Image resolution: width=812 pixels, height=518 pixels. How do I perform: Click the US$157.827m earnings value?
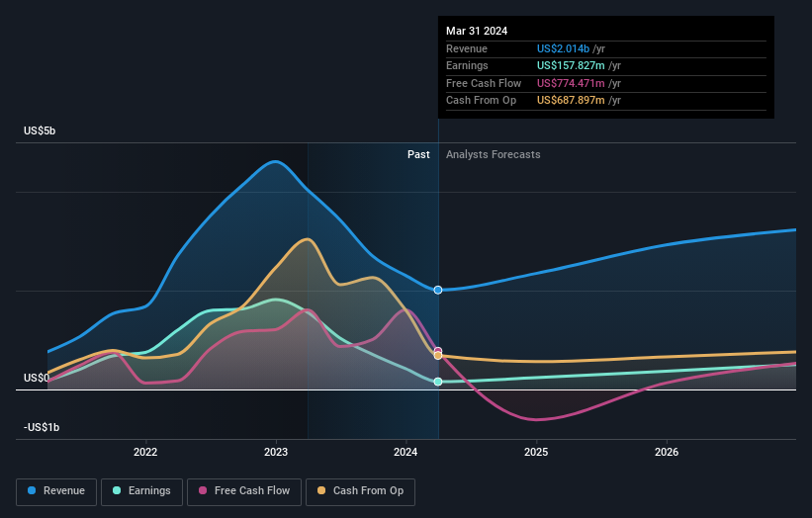pyautogui.click(x=571, y=65)
